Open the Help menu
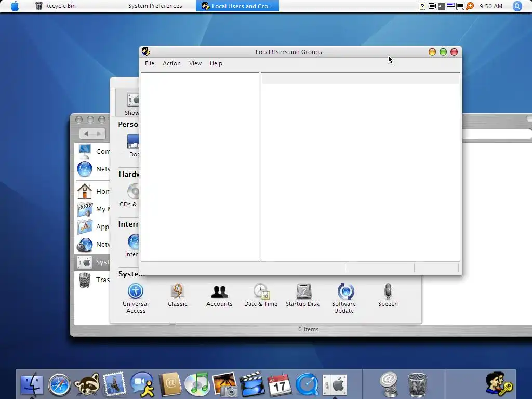 (216, 63)
